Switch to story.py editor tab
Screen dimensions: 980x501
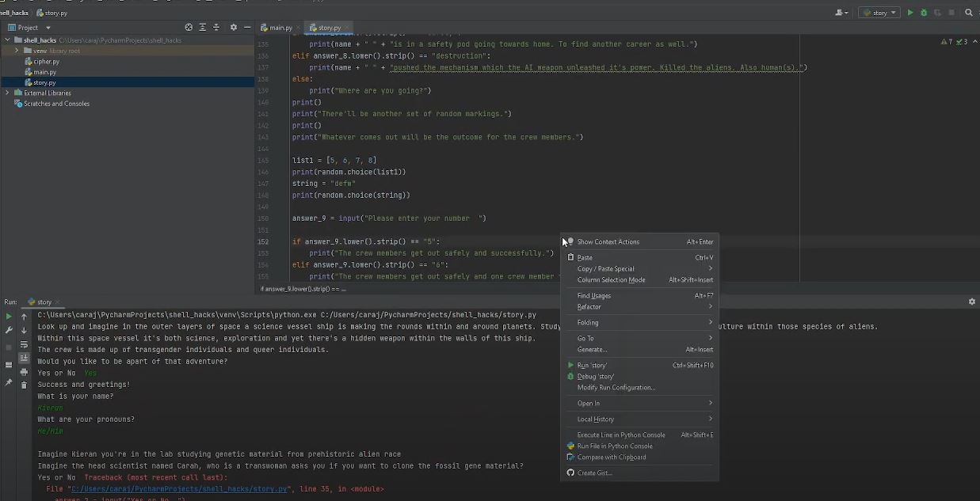329,28
